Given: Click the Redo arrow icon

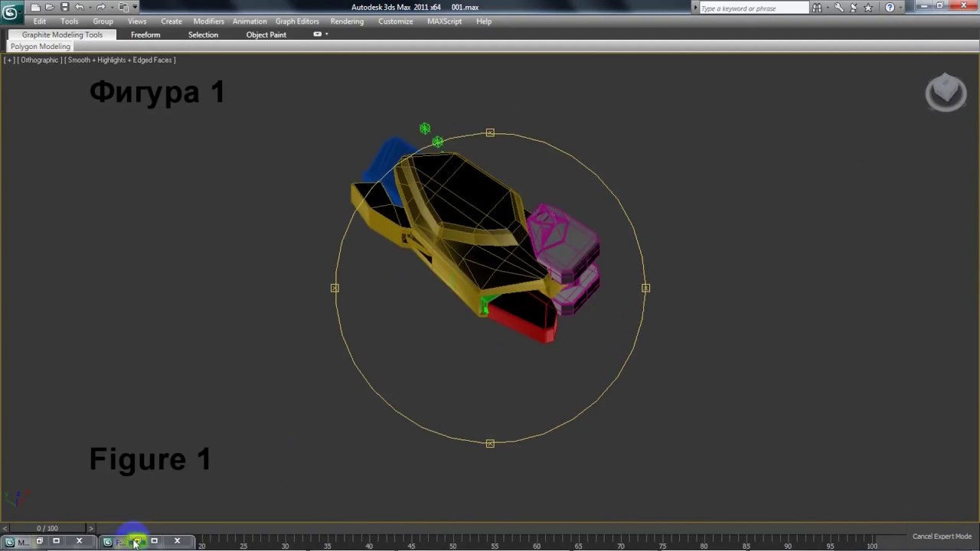Looking at the screenshot, I should click(100, 7).
